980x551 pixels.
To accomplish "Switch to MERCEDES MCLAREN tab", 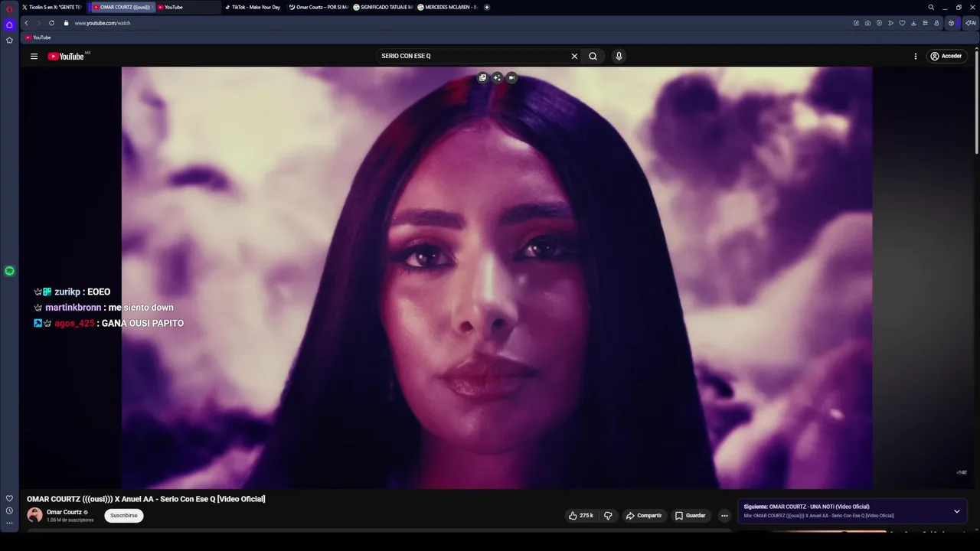I will tap(447, 7).
